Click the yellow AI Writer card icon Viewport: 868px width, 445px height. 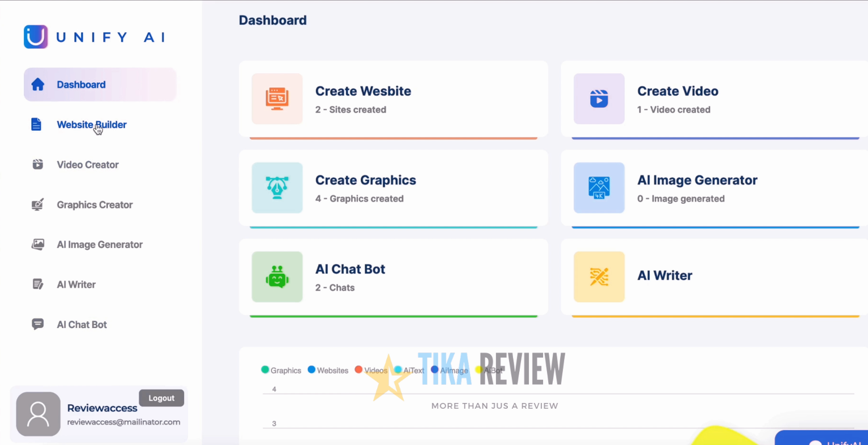point(599,277)
